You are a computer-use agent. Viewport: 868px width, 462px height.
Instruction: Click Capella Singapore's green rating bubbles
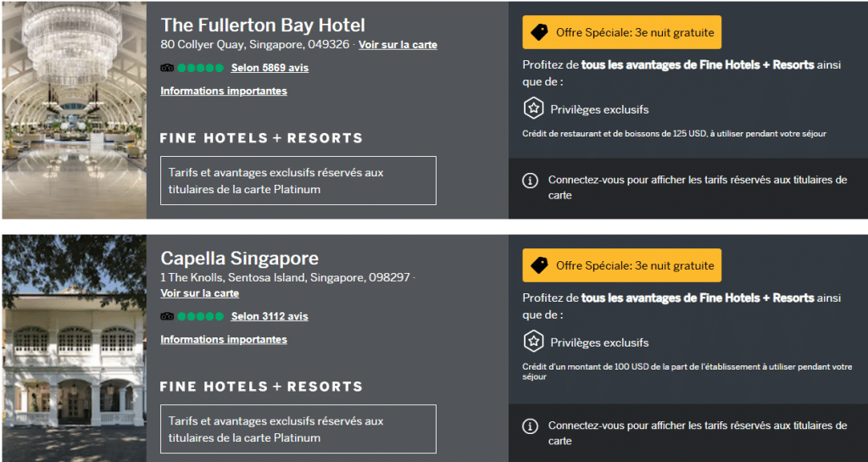(x=200, y=316)
